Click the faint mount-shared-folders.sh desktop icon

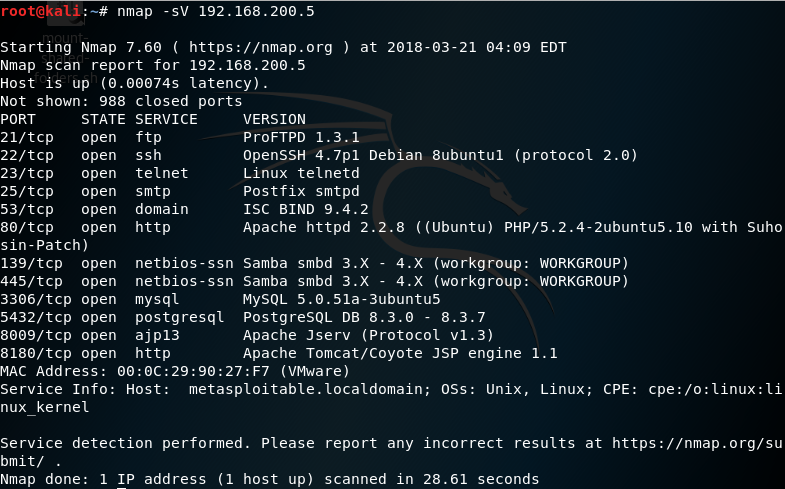pyautogui.click(x=63, y=56)
